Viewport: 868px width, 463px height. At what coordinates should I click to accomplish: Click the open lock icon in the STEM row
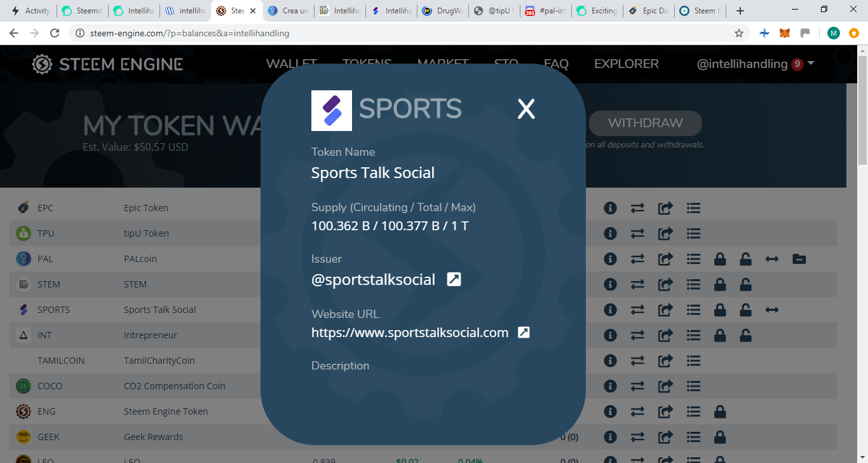click(745, 284)
